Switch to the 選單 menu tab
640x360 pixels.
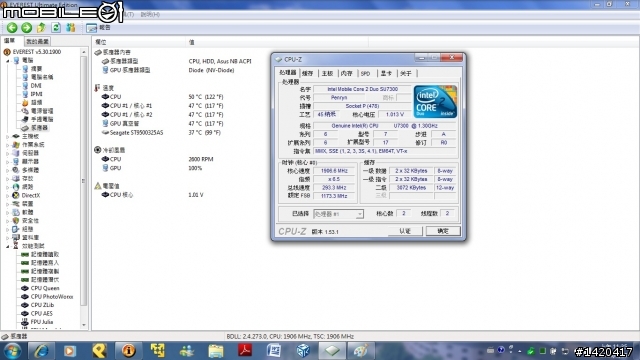[x=10, y=41]
